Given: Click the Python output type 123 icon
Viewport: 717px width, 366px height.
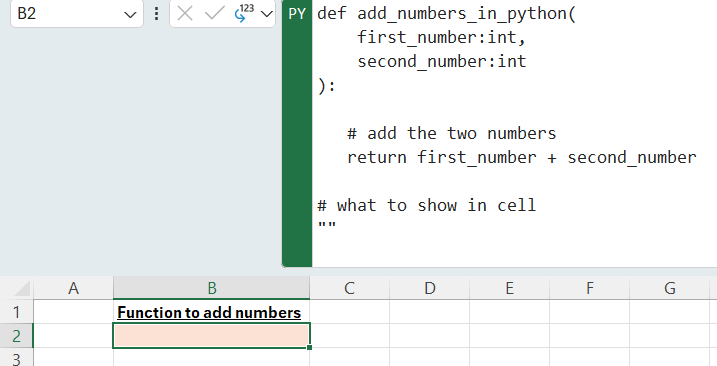Looking at the screenshot, I should coord(244,13).
